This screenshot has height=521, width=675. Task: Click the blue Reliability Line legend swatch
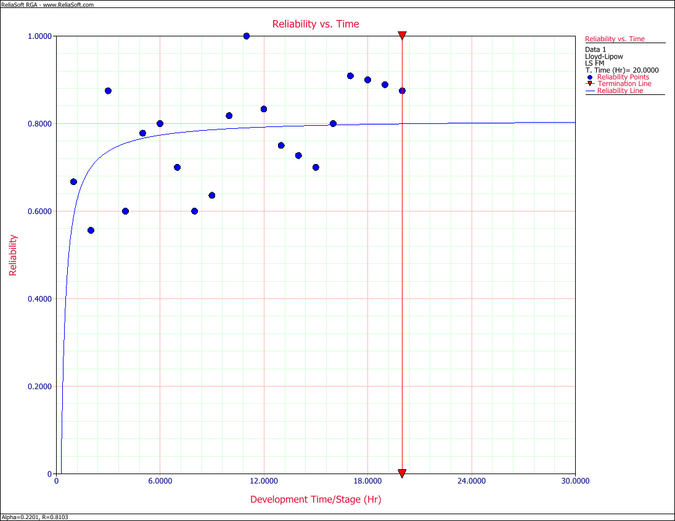pyautogui.click(x=589, y=91)
